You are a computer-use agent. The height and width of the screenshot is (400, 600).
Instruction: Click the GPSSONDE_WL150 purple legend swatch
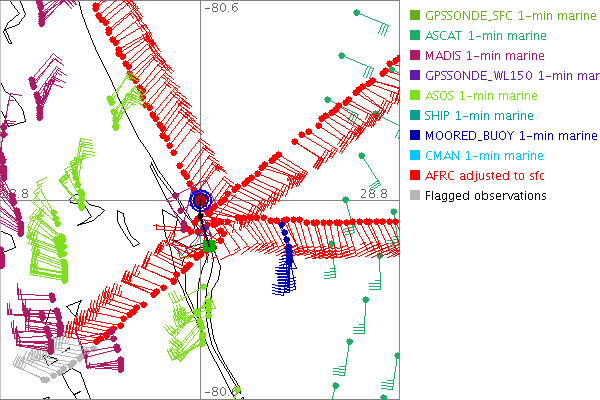click(415, 75)
